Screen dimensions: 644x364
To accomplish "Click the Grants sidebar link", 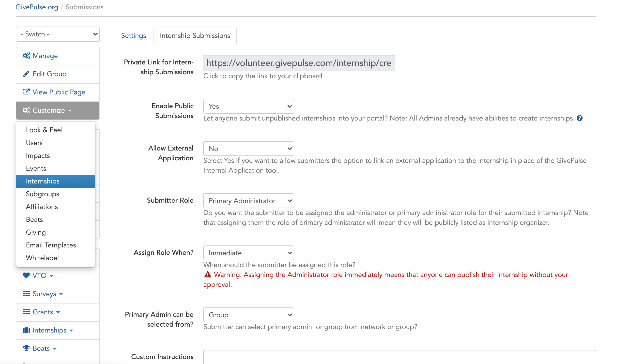I will pyautogui.click(x=58, y=312).
